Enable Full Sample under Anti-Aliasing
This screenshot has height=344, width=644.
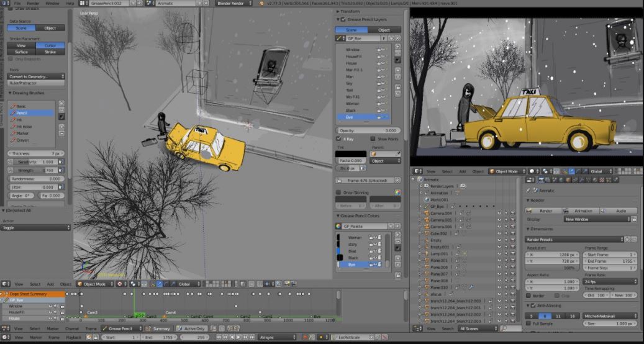tap(528, 324)
